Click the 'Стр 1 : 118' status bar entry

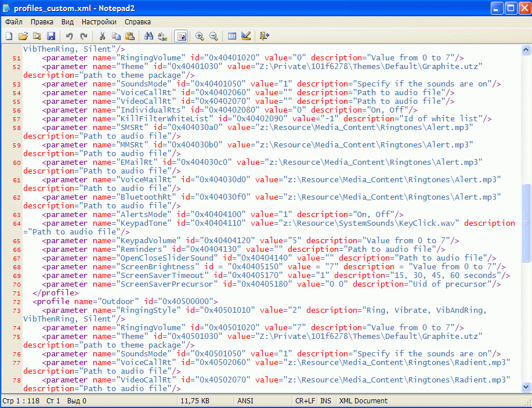click(x=21, y=401)
